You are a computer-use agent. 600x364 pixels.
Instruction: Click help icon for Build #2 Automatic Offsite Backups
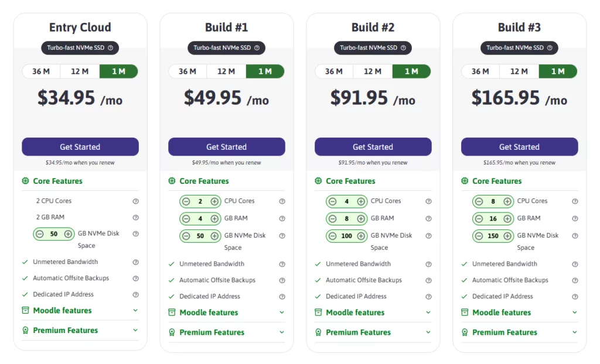[x=428, y=280]
